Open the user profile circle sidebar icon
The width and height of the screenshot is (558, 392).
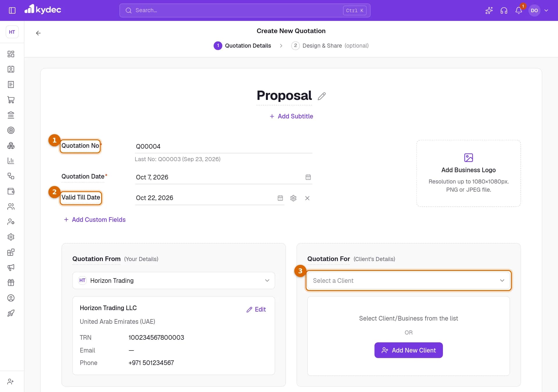click(x=11, y=298)
